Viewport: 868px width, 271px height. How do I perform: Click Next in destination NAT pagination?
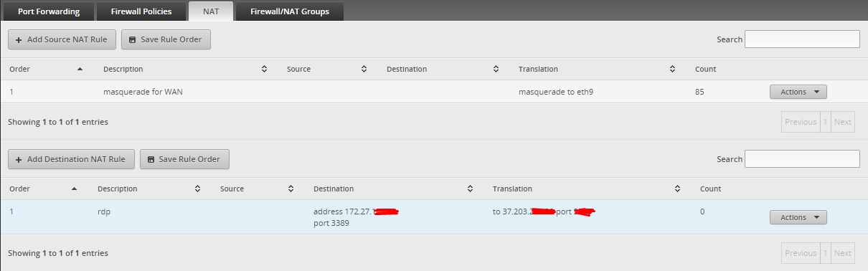point(843,253)
